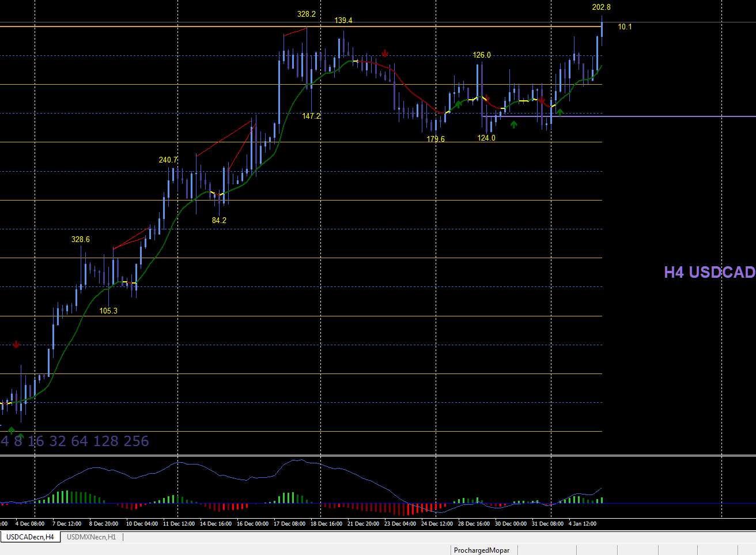
Task: Select the red down arrow above 4 Dec 08:00
Action: (16, 345)
